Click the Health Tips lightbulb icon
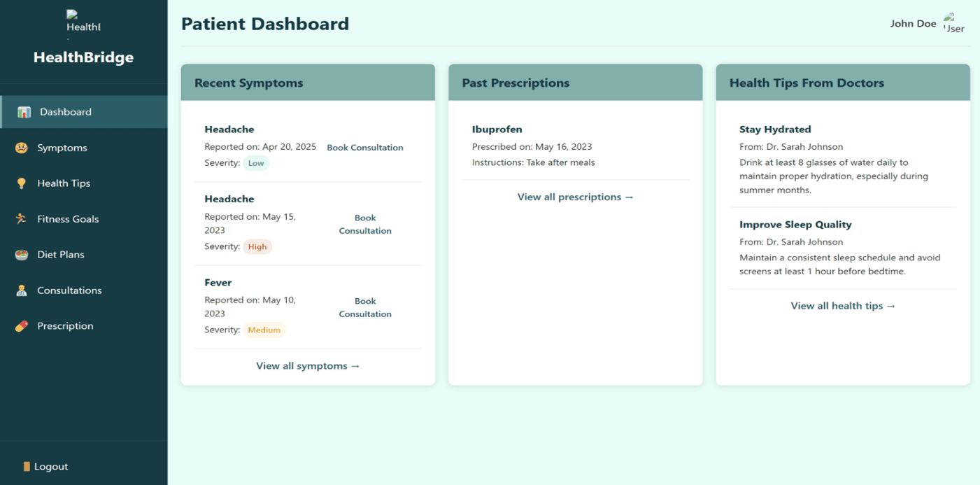This screenshot has height=485, width=980. [22, 183]
